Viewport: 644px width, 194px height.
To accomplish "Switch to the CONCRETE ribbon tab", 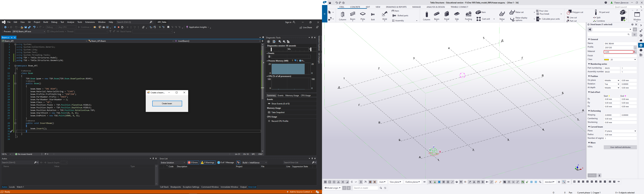I will pyautogui.click(x=355, y=7).
